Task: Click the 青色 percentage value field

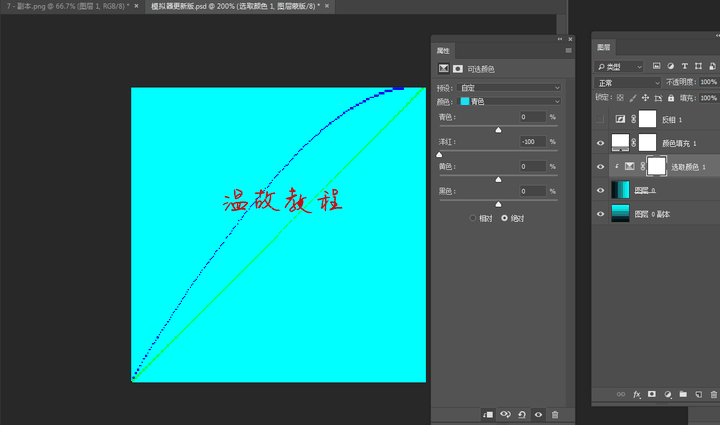Action: tap(533, 117)
